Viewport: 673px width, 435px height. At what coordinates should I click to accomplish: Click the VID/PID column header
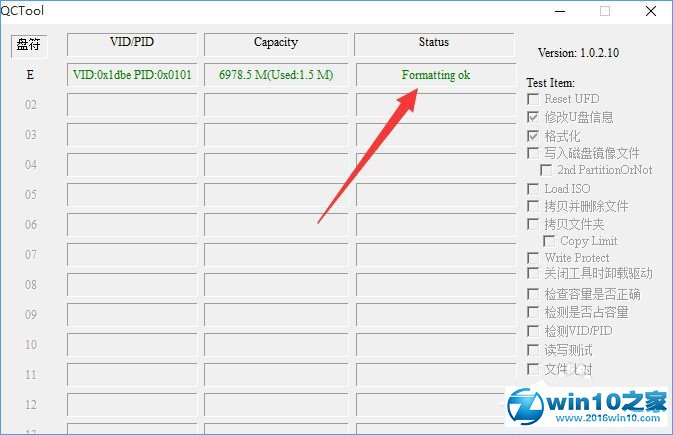pos(132,44)
